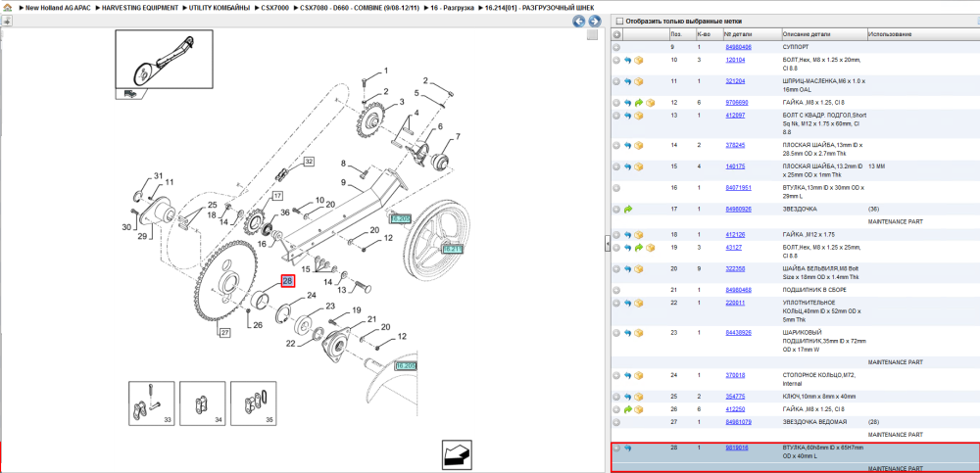Add row 21 ПОДШИПНИК В СБОРЕ with plus icon
Image resolution: width=980 pixels, height=473 pixels.
(616, 291)
